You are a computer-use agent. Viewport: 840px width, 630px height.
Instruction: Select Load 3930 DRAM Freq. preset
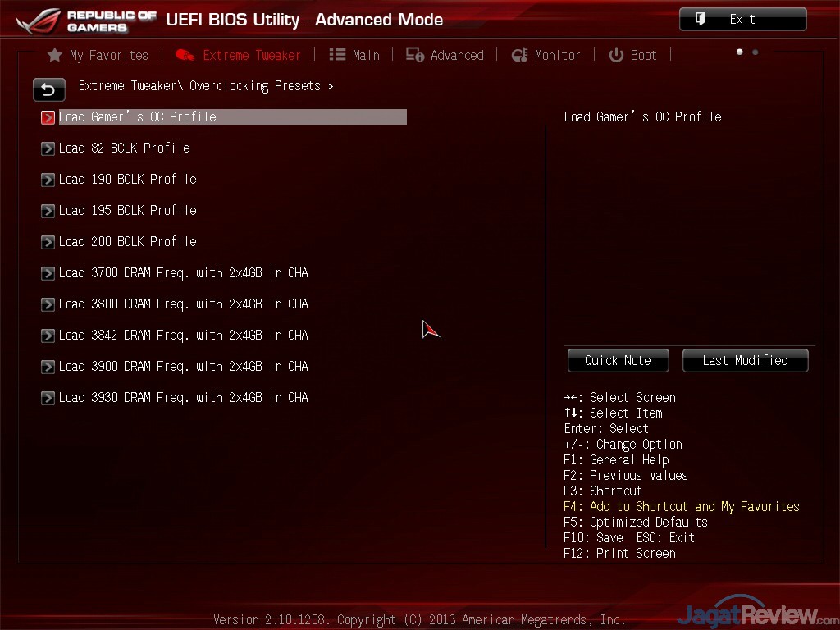183,397
